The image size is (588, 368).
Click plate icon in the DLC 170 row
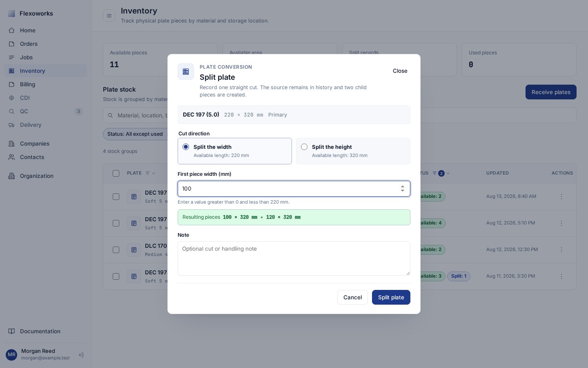(x=134, y=250)
